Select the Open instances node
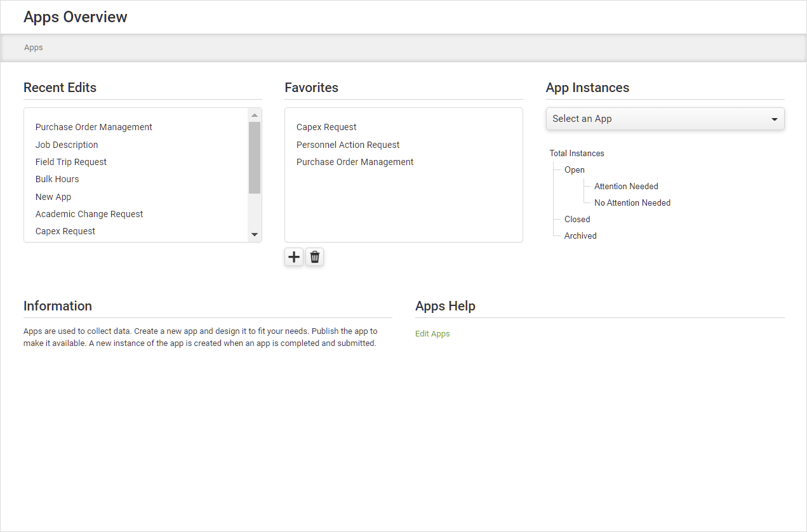Image resolution: width=807 pixels, height=532 pixels. (575, 170)
